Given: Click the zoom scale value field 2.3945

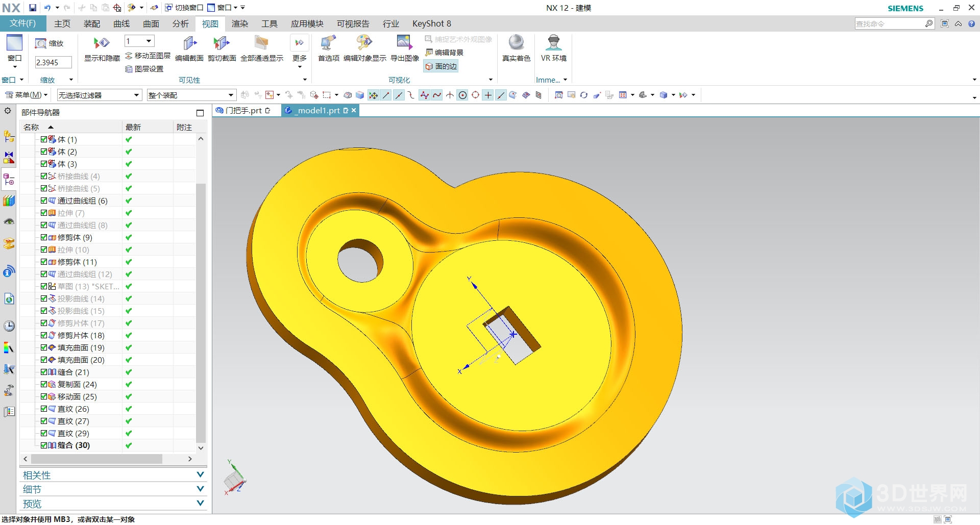Looking at the screenshot, I should 53,62.
